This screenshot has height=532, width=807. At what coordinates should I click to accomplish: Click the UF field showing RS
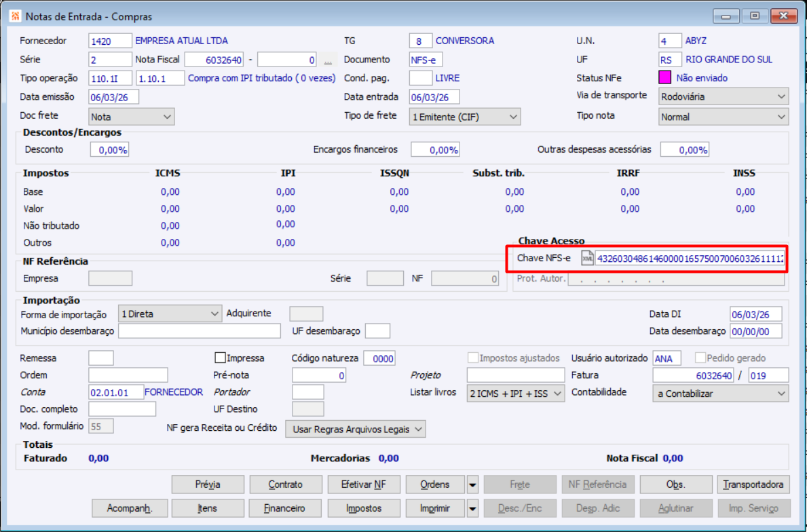click(670, 60)
